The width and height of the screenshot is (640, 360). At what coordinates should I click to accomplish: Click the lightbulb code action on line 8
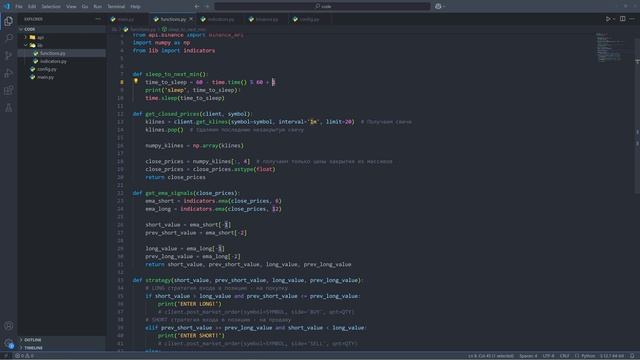(x=136, y=81)
